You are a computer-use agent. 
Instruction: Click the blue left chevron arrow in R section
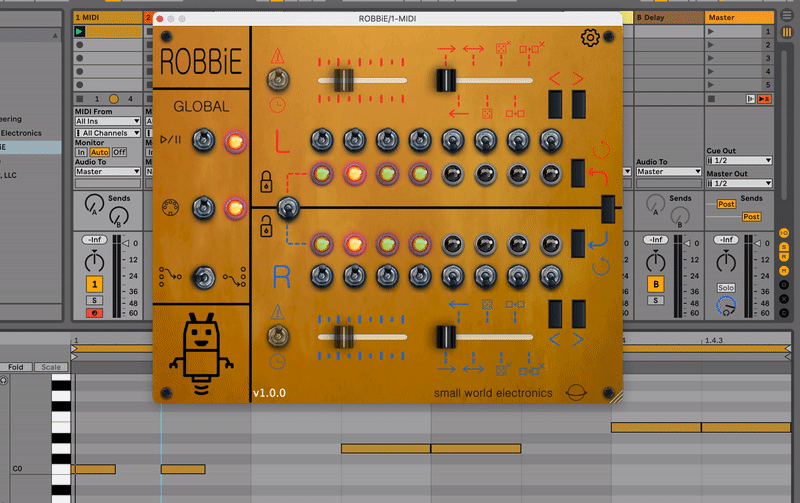555,339
